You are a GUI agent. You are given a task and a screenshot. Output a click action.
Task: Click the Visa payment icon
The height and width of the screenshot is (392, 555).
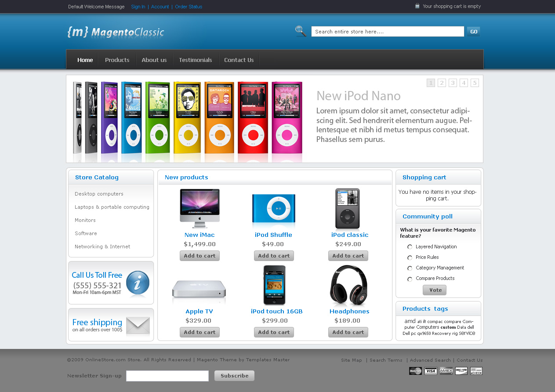431,371
